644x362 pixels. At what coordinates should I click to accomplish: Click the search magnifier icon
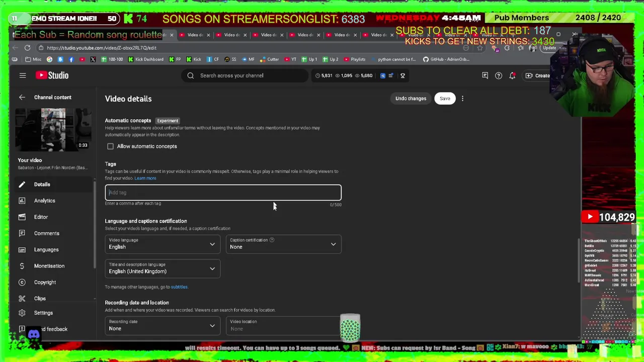coord(191,75)
